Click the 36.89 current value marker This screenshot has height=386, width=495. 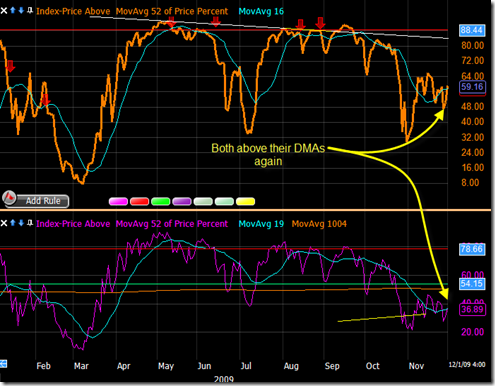472,309
